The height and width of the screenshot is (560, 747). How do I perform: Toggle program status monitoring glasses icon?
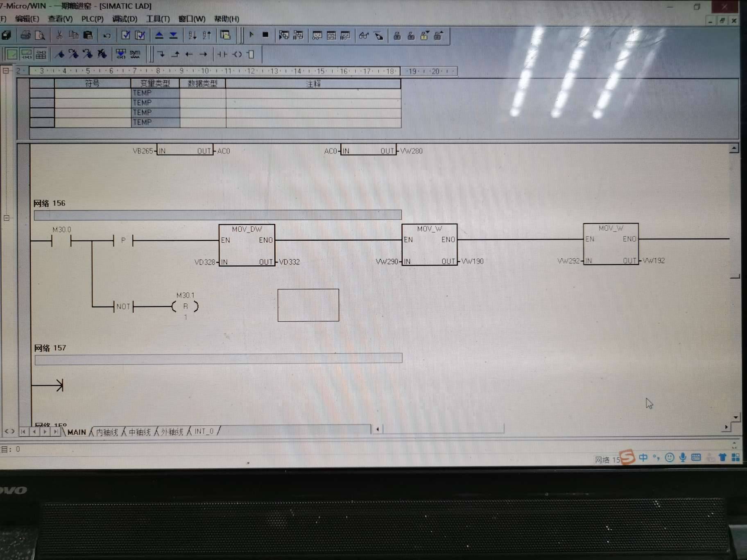pyautogui.click(x=363, y=36)
